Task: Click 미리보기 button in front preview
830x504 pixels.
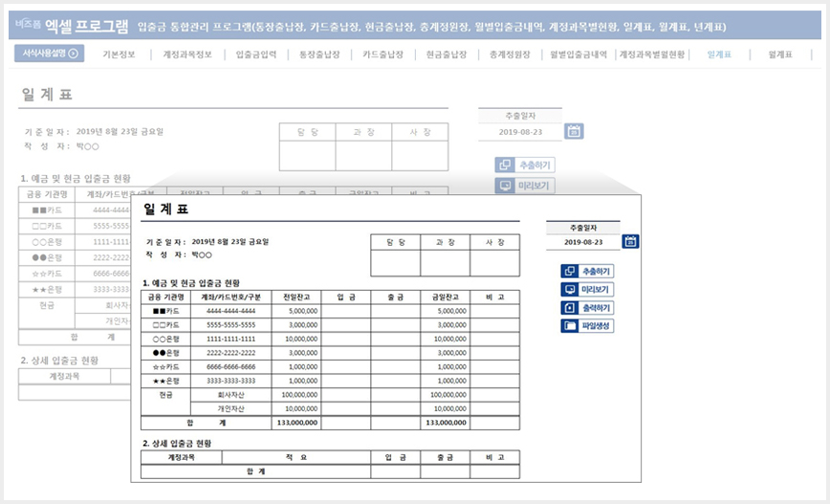Action: click(x=587, y=290)
